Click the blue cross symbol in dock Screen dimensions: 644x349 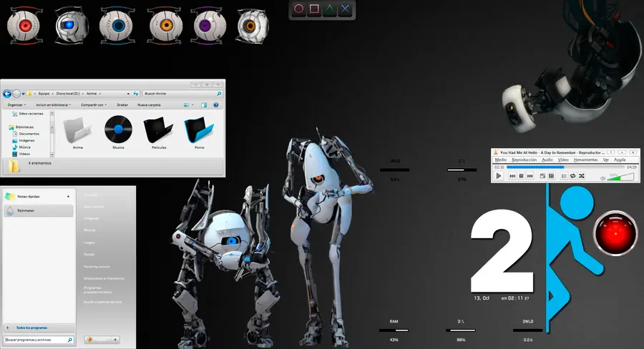click(x=346, y=9)
